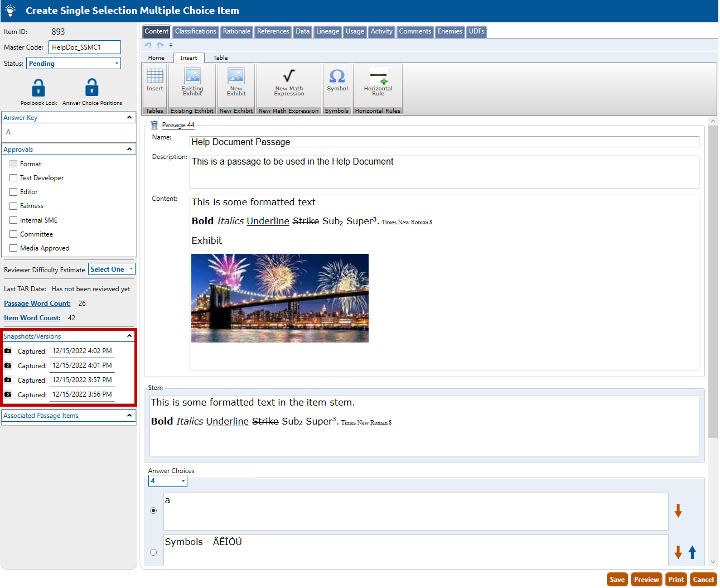Delete Passage 44 with trash icon
The image size is (720, 588).
tap(154, 125)
